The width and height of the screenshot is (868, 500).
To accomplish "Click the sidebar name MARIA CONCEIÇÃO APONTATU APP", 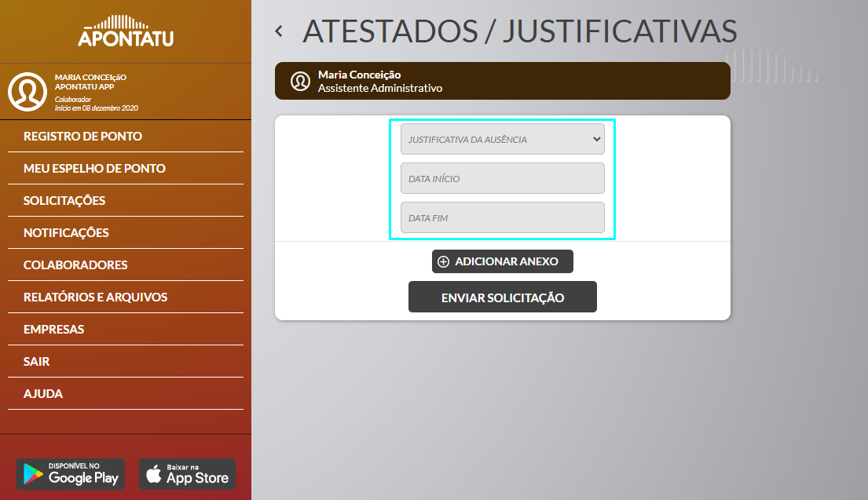I will pyautogui.click(x=90, y=82).
